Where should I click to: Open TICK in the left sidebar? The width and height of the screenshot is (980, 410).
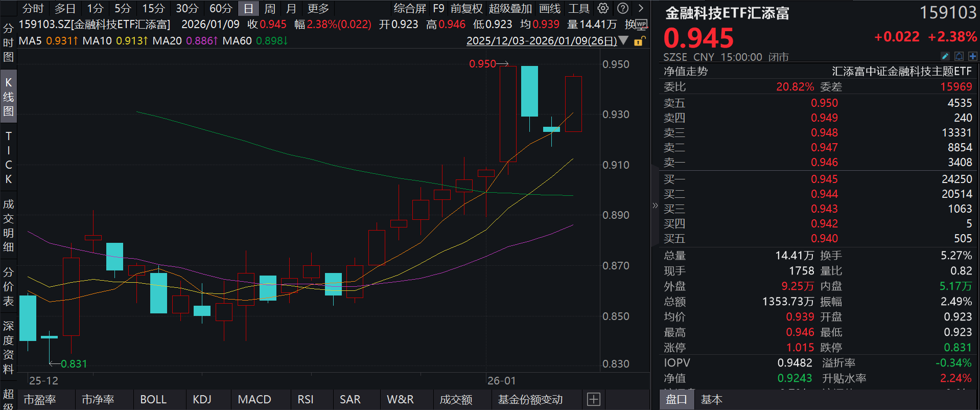tap(8, 157)
